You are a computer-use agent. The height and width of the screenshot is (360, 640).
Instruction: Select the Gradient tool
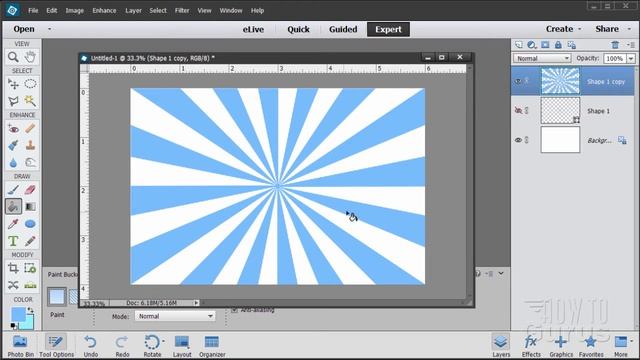30,207
